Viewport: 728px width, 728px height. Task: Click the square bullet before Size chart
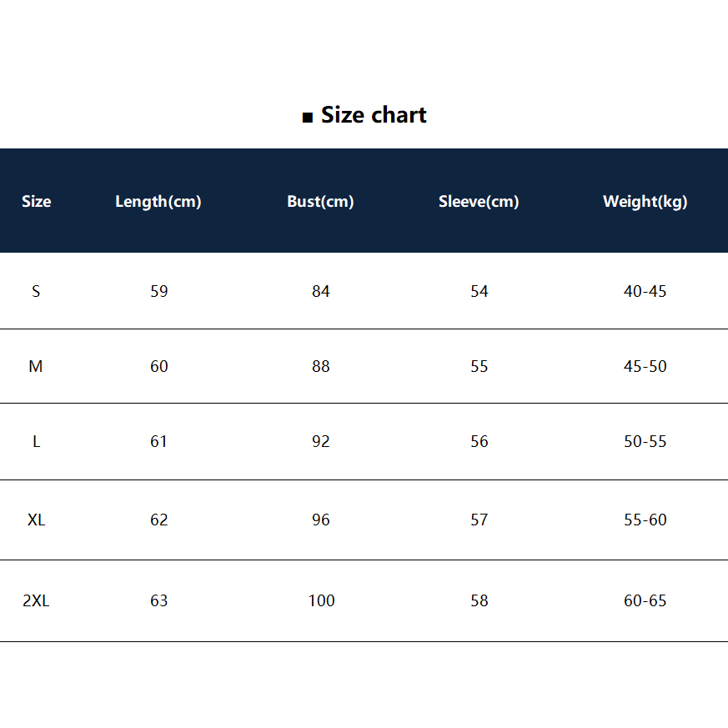point(307,118)
